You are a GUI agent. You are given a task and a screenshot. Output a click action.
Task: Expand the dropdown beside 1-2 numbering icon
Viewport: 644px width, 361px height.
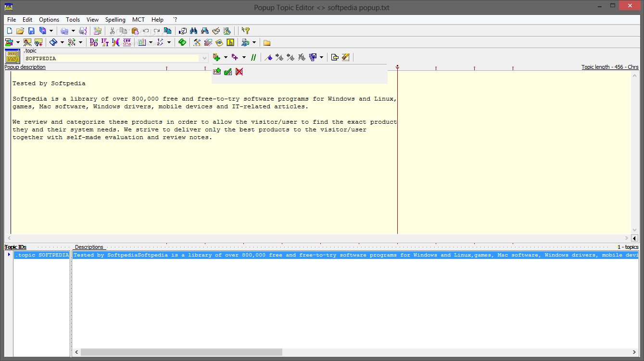click(169, 42)
